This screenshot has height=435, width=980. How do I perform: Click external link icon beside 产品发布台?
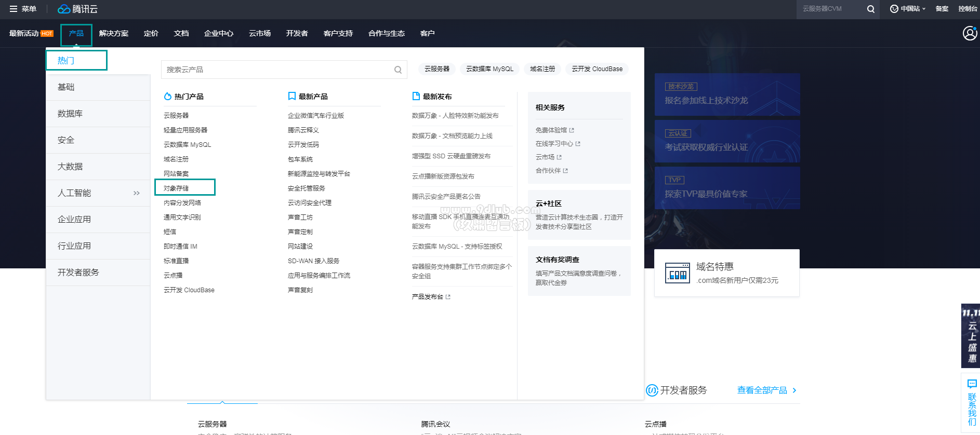448,297
